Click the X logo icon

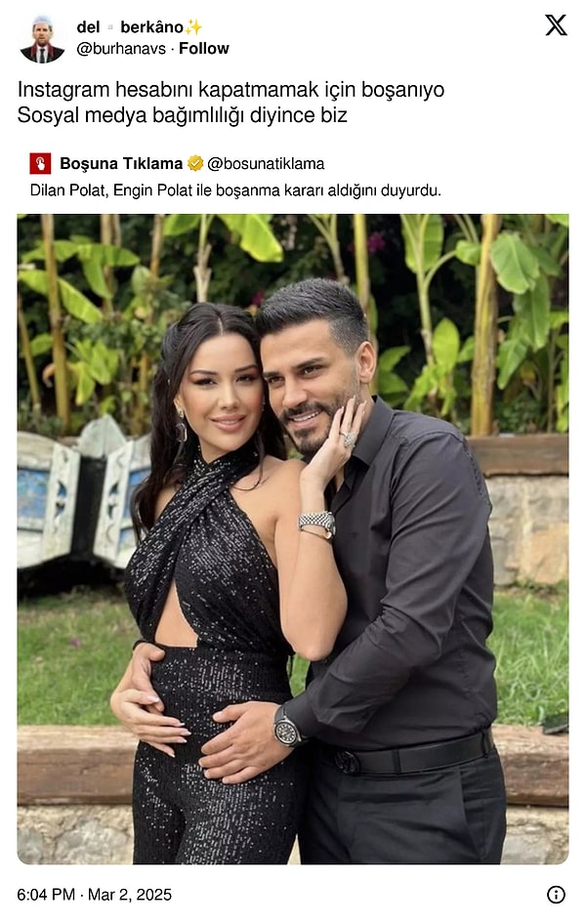[x=556, y=25]
